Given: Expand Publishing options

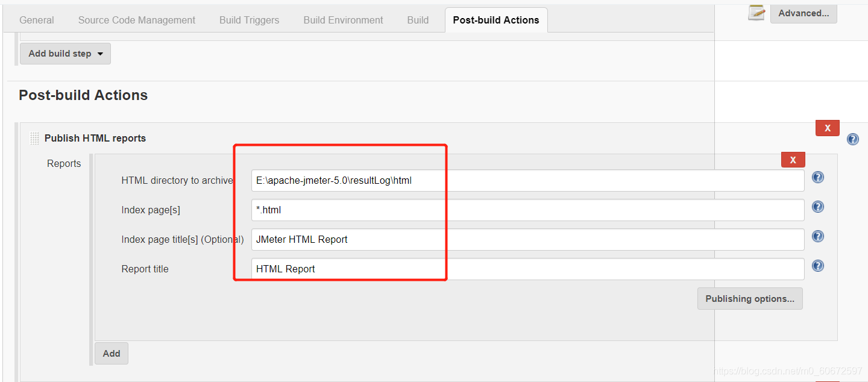Looking at the screenshot, I should coord(750,299).
